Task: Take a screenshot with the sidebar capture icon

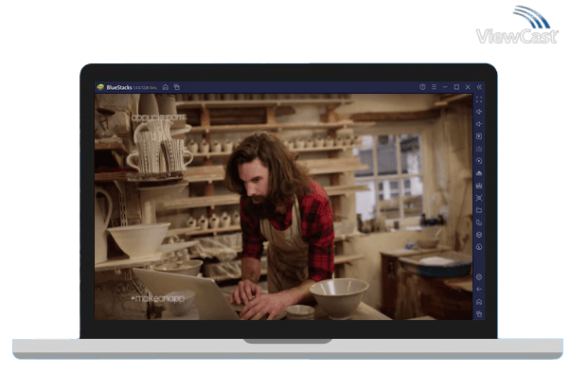Action: point(479,198)
